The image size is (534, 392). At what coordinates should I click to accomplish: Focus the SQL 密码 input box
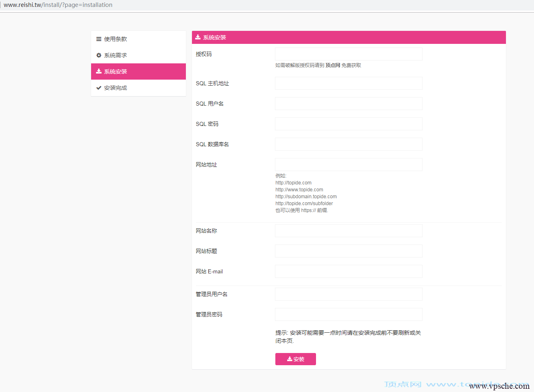(x=349, y=124)
